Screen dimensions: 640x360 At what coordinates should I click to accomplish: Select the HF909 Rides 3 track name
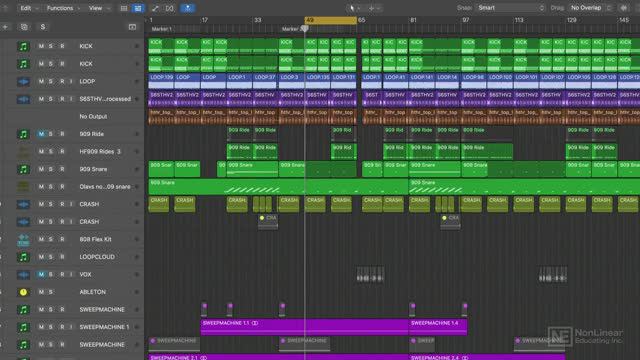(x=100, y=152)
